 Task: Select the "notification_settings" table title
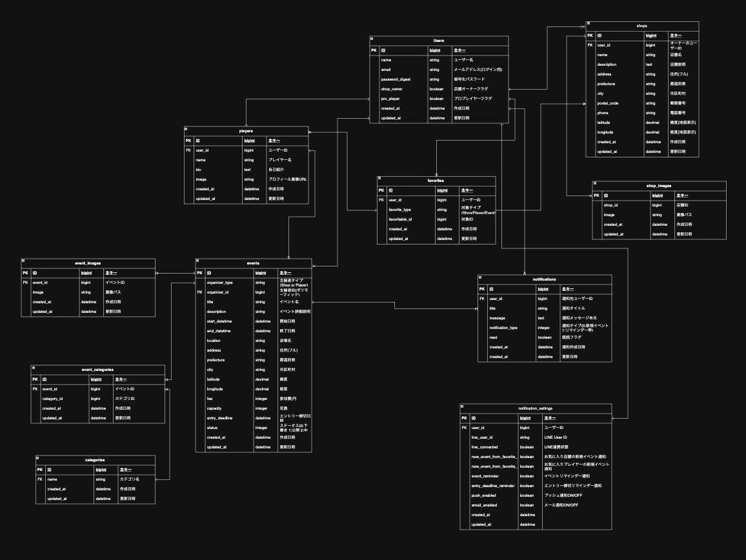535,408
